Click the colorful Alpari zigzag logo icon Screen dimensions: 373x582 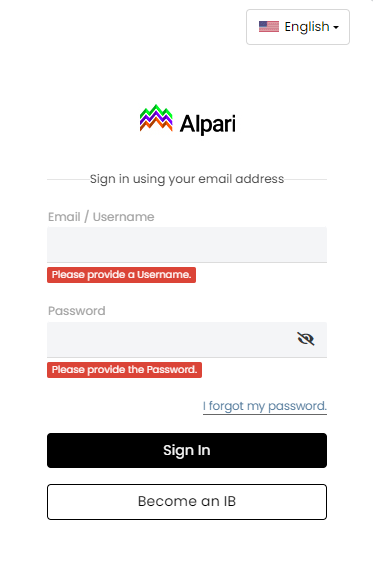point(156,118)
